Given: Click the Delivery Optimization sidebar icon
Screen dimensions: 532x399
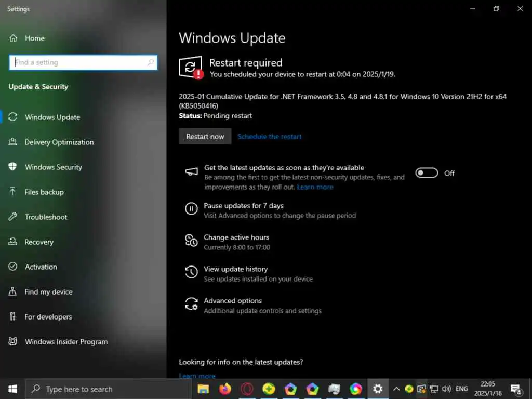Looking at the screenshot, I should pos(12,142).
